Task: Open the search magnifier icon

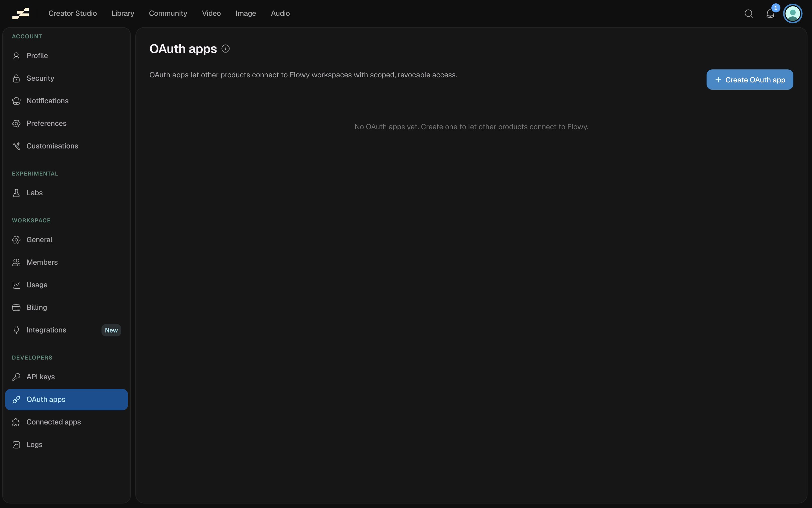Action: pyautogui.click(x=749, y=14)
